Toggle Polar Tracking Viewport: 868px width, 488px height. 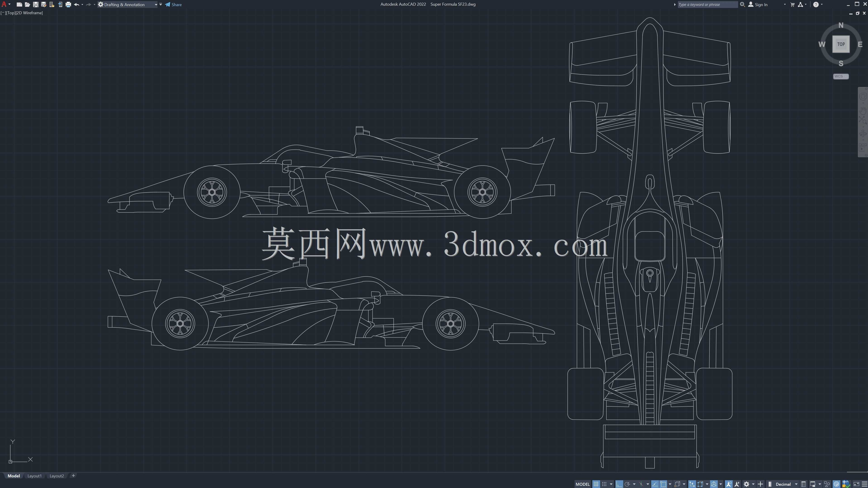627,484
